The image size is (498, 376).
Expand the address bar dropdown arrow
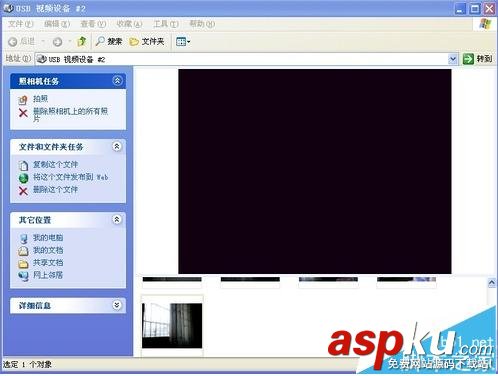pyautogui.click(x=453, y=59)
